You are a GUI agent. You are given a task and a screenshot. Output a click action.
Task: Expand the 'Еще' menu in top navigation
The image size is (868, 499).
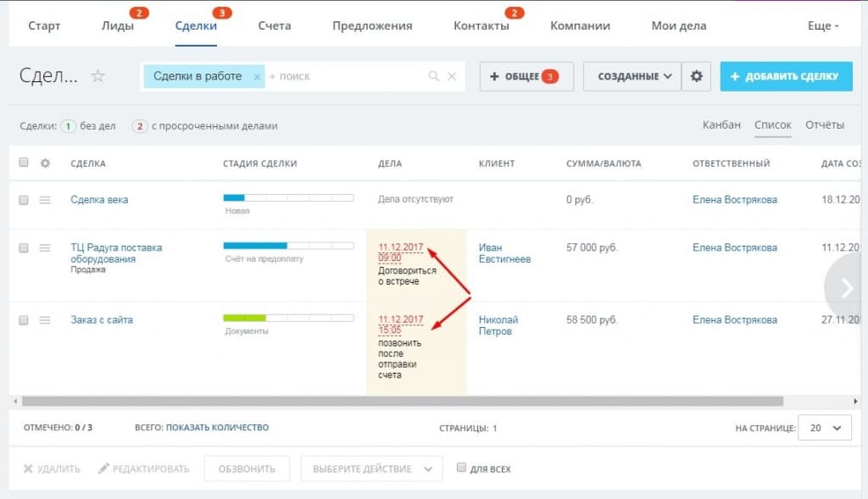pyautogui.click(x=823, y=25)
